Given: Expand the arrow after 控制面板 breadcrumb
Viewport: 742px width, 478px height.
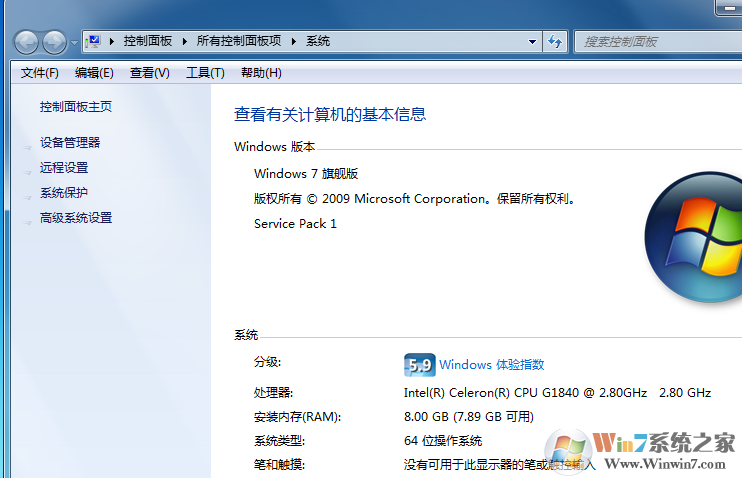Looking at the screenshot, I should point(185,42).
